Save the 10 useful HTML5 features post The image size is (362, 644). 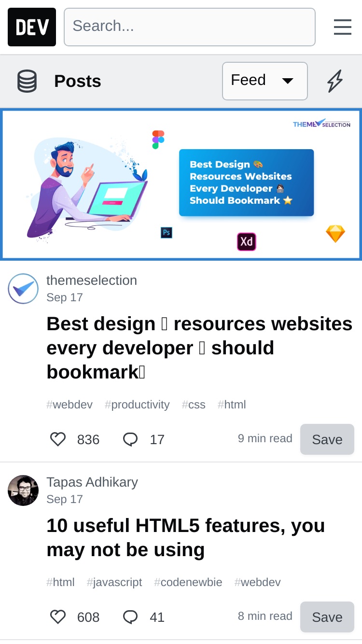click(327, 617)
